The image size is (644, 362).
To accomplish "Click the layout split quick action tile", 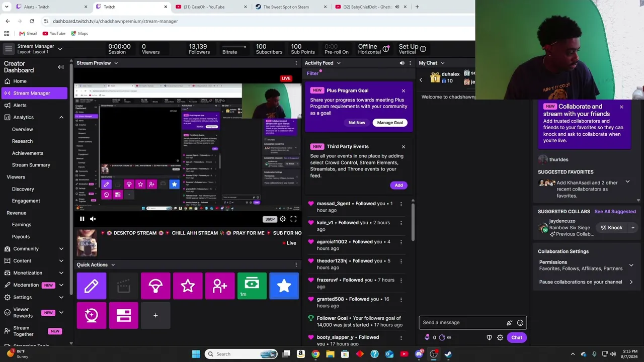I will coord(123,315).
